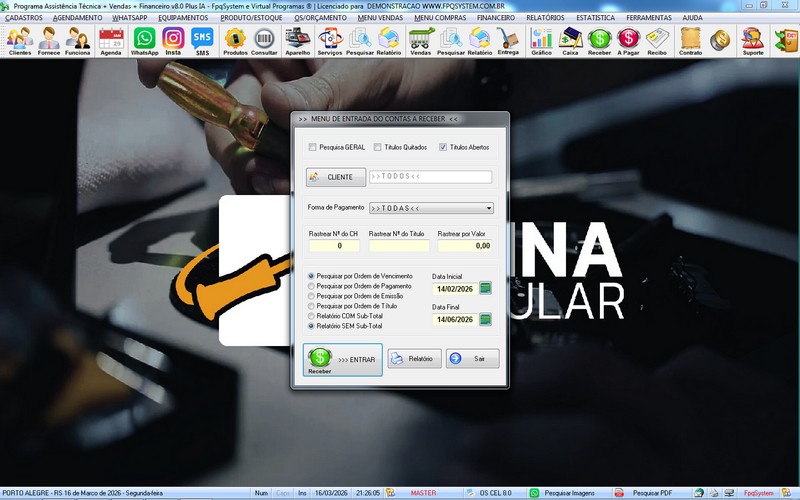The height and width of the screenshot is (500, 800).
Task: Open the OS/ORÇAMENTO menu
Action: (320, 17)
